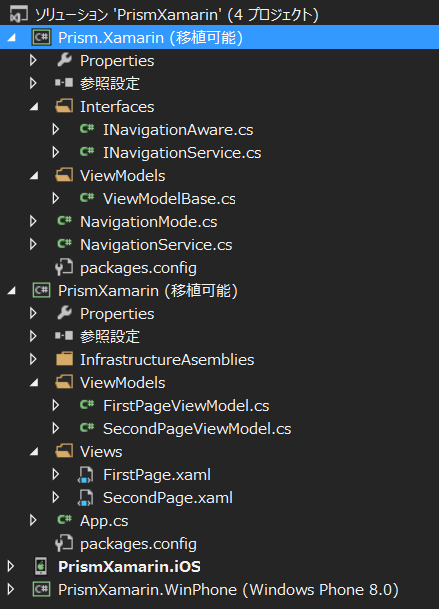Select 'InfrastructureAsemblies' folder name

click(x=167, y=360)
